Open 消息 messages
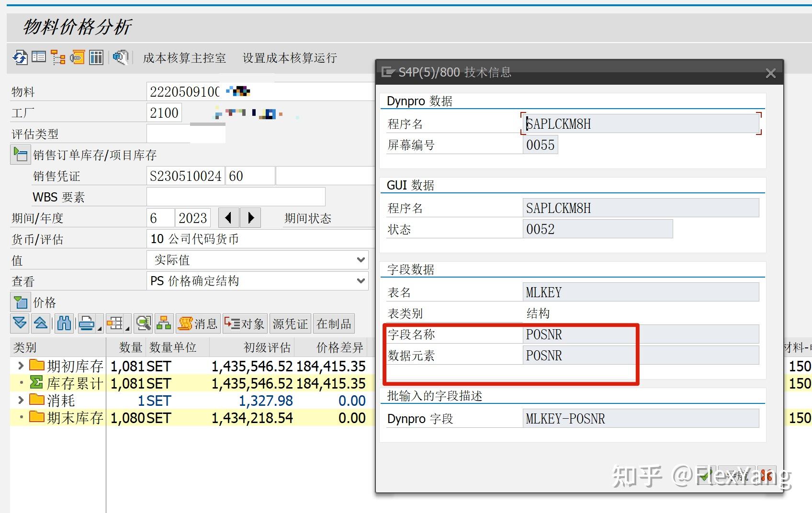This screenshot has width=812, height=513. click(x=197, y=323)
